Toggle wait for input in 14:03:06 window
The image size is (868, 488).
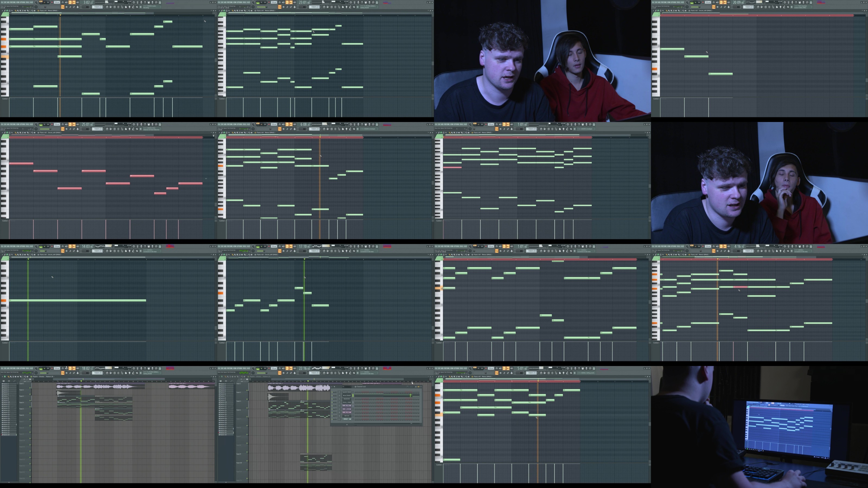[x=66, y=246]
